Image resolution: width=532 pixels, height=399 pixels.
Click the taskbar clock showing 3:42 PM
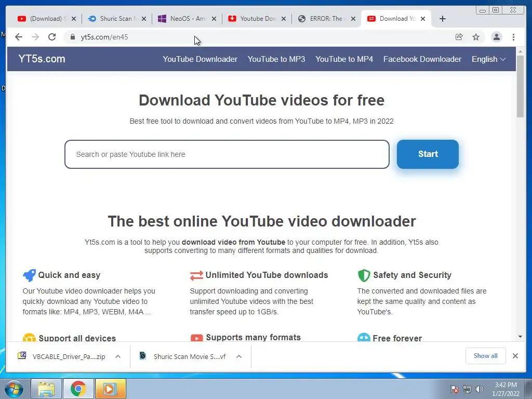(x=506, y=389)
